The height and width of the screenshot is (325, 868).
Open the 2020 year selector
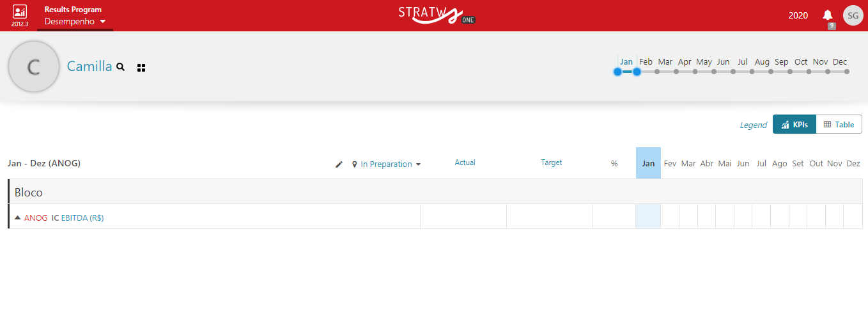click(x=798, y=15)
